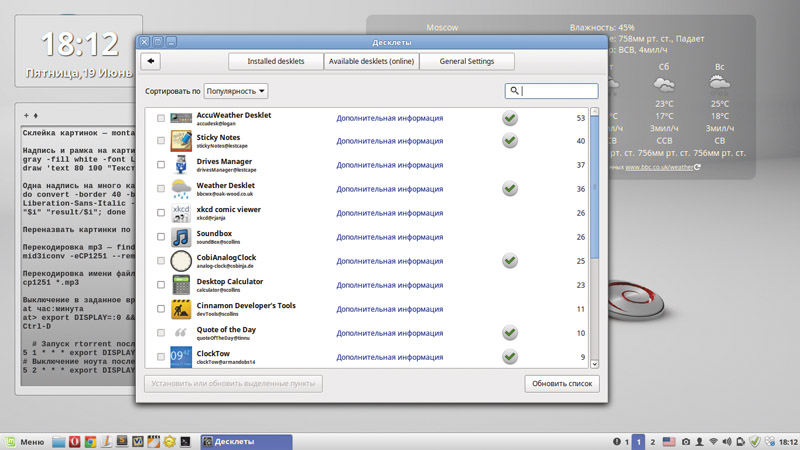Open more info link for Sticky Notes

(389, 141)
